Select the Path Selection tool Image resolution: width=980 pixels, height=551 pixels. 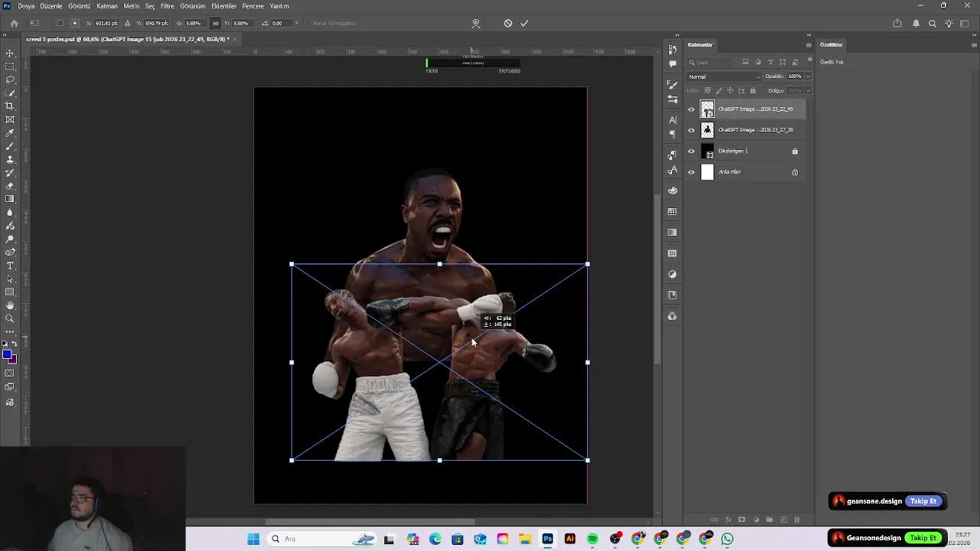coord(10,279)
